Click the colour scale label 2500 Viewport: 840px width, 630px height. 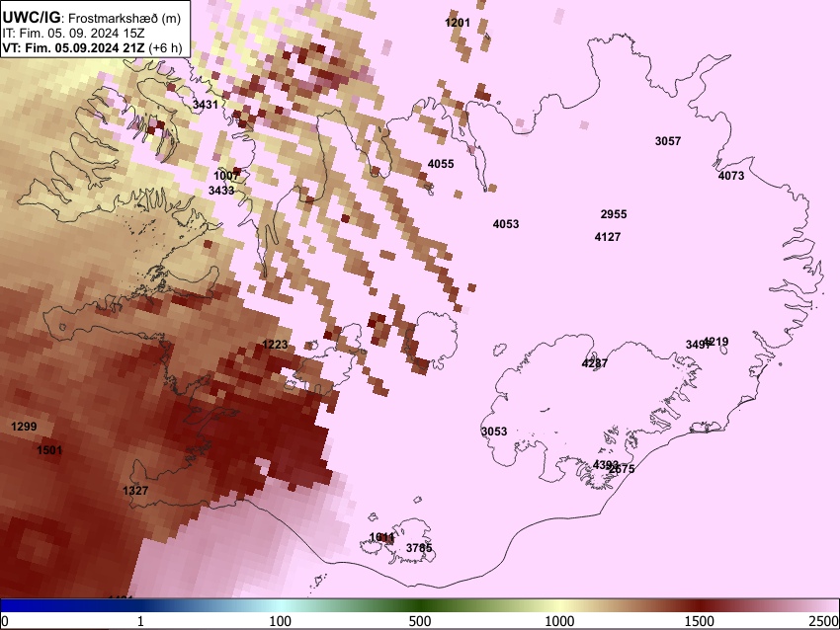click(x=824, y=621)
